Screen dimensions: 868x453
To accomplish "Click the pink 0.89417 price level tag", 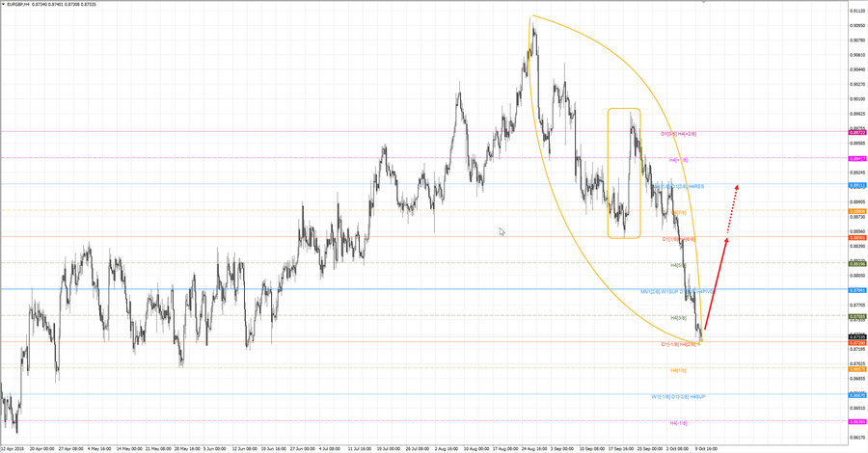I will 857,158.
